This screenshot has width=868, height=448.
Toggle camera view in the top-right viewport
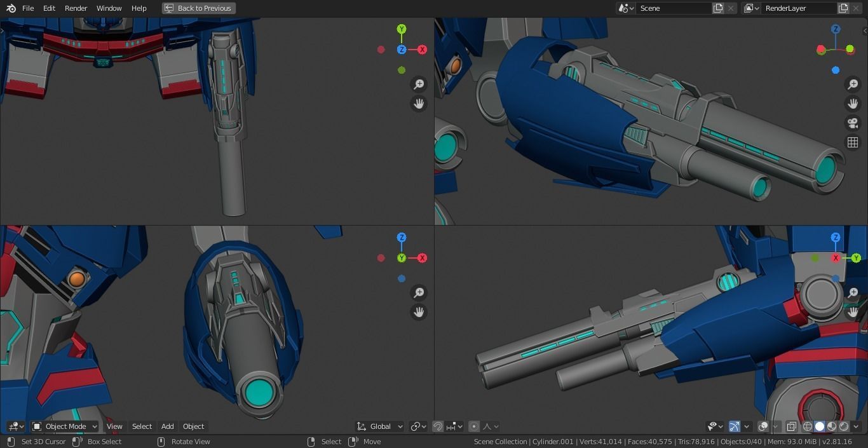point(853,123)
